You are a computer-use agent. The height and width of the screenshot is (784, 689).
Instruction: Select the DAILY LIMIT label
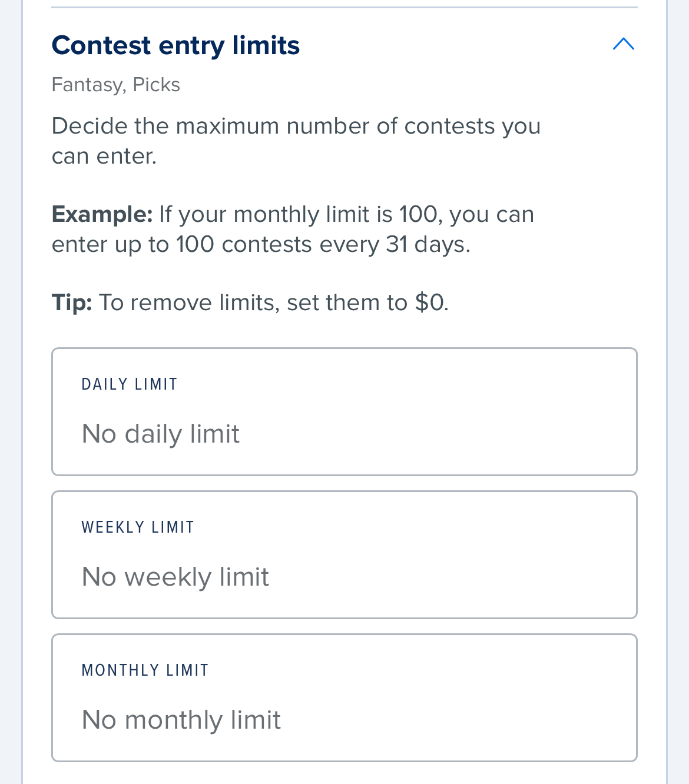pyautogui.click(x=129, y=384)
